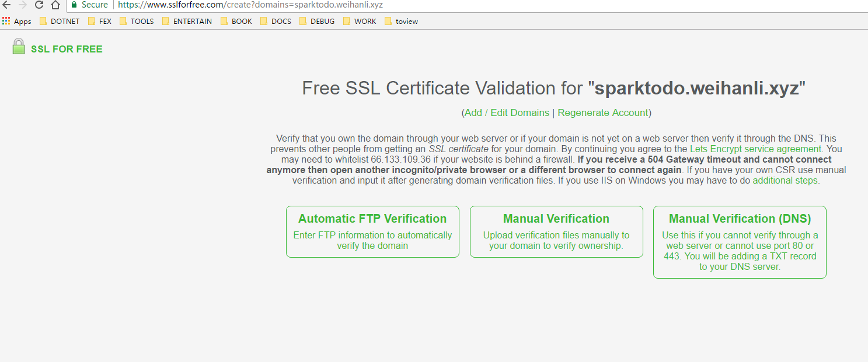
Task: Open the Lets Encrypt service agreement link
Action: coord(756,149)
